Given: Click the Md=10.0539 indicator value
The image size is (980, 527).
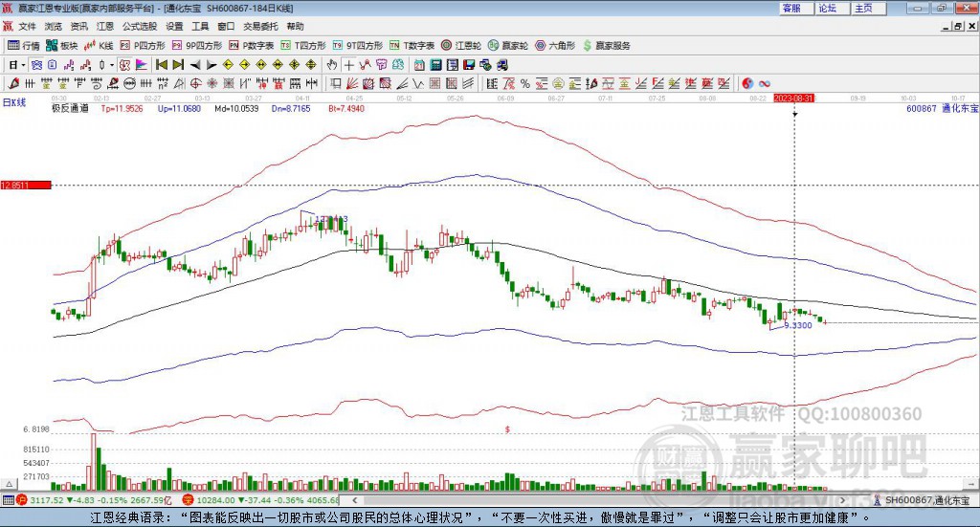Looking at the screenshot, I should pos(236,109).
